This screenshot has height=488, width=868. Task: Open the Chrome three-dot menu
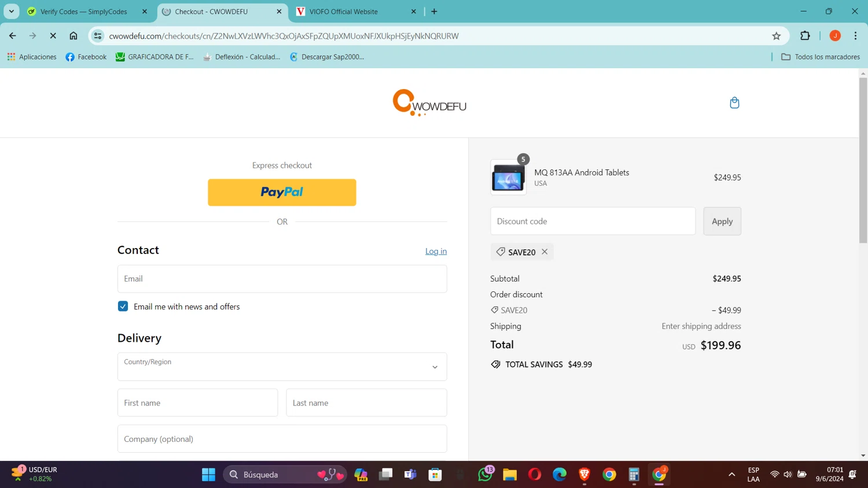(855, 36)
